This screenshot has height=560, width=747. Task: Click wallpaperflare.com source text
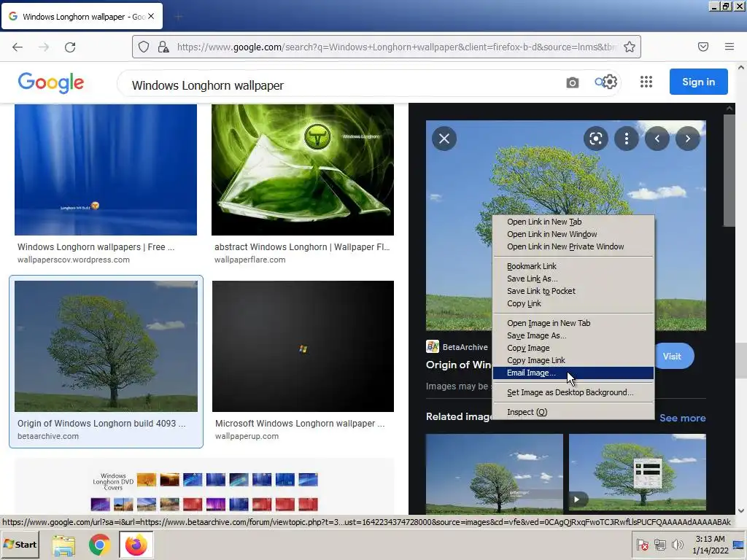tap(249, 260)
